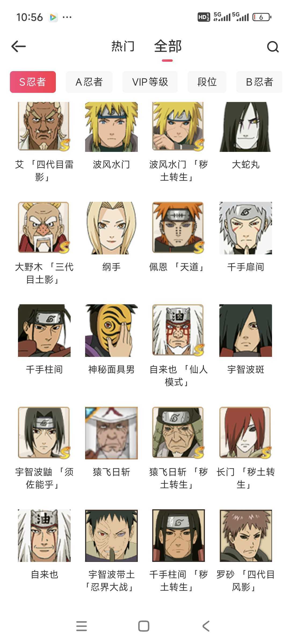The height and width of the screenshot is (644, 290).
Task: Select the S忍者 category chip
Action: tap(33, 82)
